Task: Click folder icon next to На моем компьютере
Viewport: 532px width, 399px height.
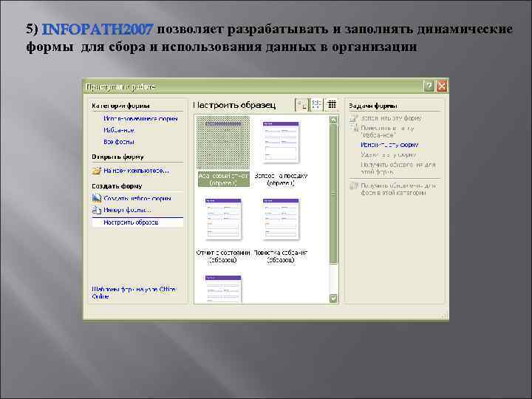Action: point(97,171)
